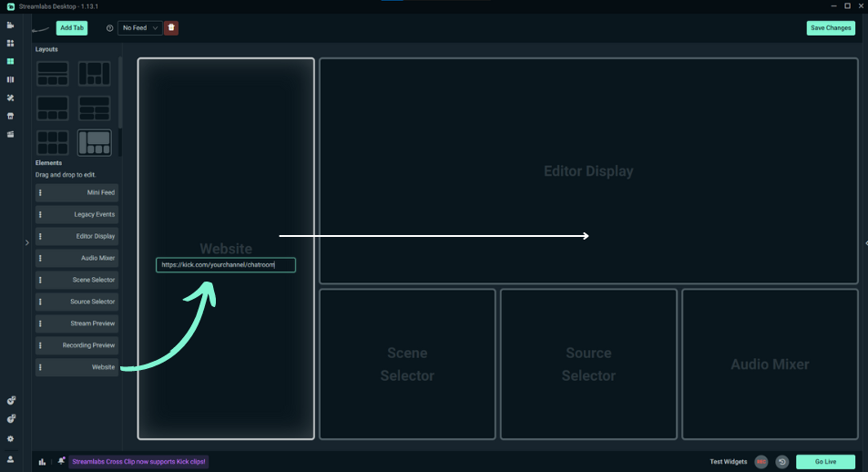Open the user account icon in the sidebar

[x=11, y=459]
